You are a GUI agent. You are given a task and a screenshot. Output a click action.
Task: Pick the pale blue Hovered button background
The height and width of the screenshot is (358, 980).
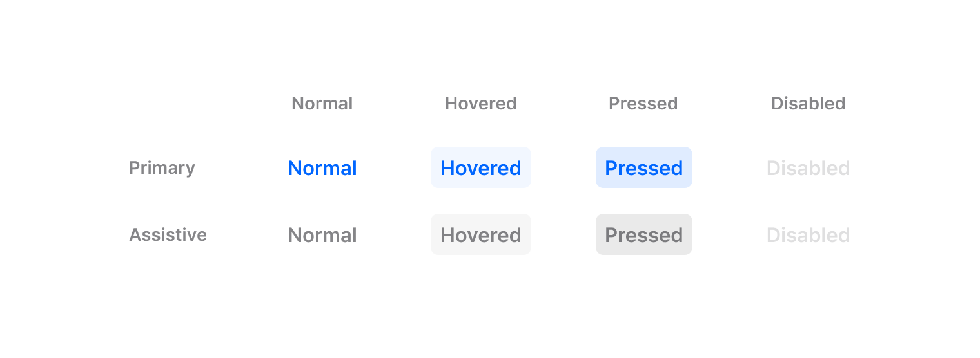pyautogui.click(x=480, y=168)
